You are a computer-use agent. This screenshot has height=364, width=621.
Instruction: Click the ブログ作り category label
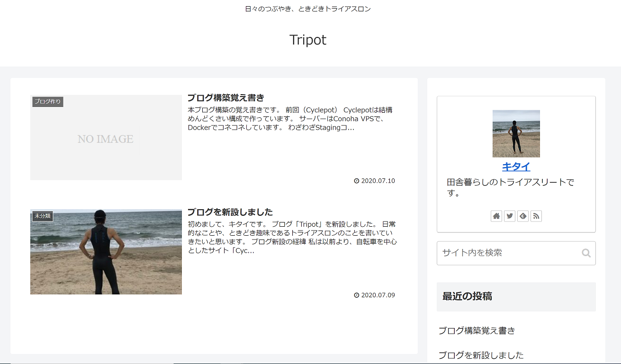tap(48, 102)
